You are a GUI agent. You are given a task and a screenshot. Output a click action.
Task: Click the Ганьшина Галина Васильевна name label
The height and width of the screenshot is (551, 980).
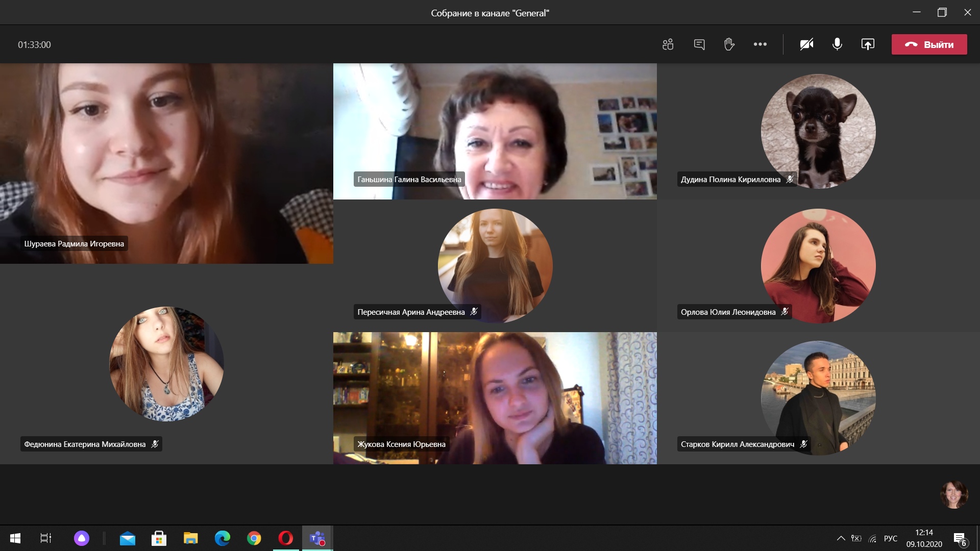coord(409,179)
